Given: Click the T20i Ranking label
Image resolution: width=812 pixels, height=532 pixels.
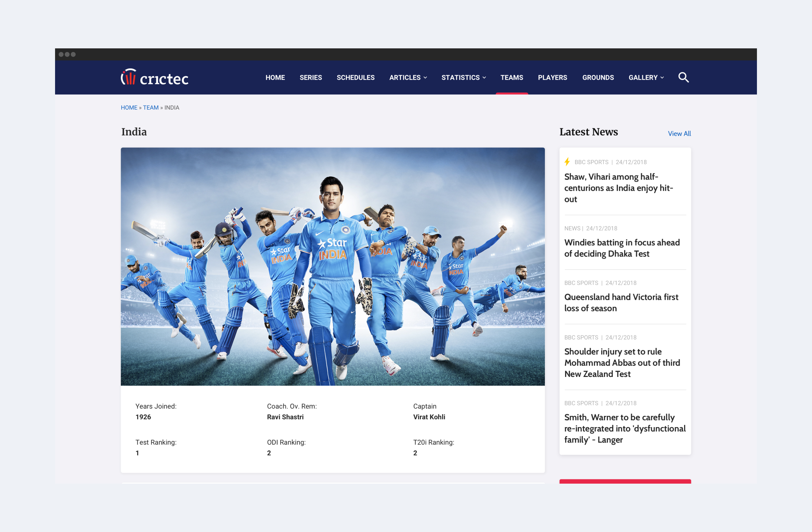Looking at the screenshot, I should [x=434, y=442].
